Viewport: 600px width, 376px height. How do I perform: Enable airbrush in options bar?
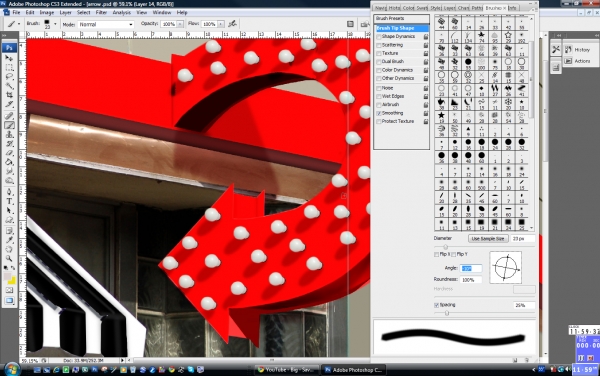coord(232,24)
